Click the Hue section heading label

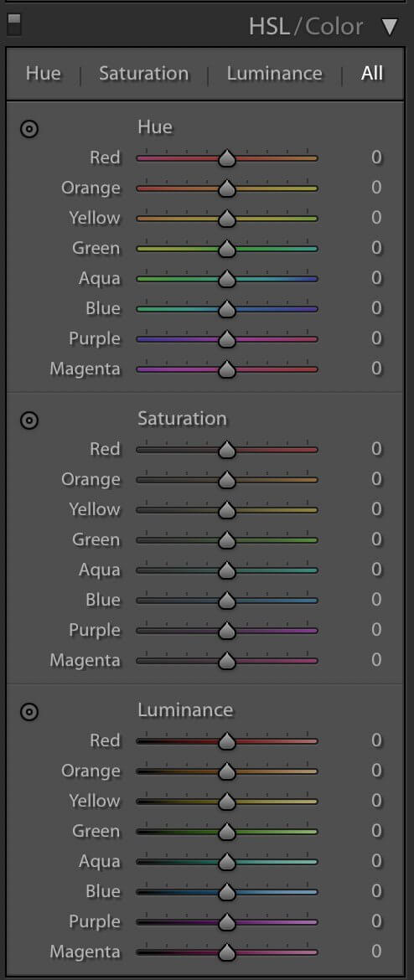point(154,126)
